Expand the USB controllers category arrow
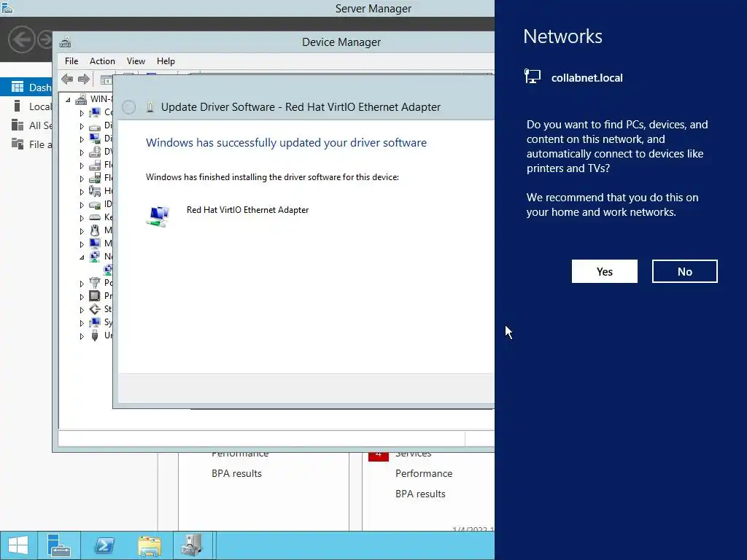This screenshot has width=747, height=560. click(x=82, y=336)
